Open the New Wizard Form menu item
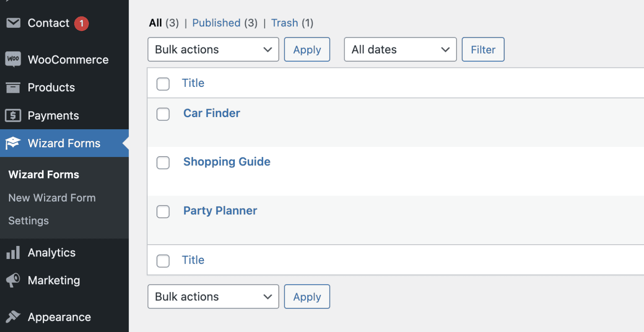This screenshot has width=644, height=332. pos(51,197)
